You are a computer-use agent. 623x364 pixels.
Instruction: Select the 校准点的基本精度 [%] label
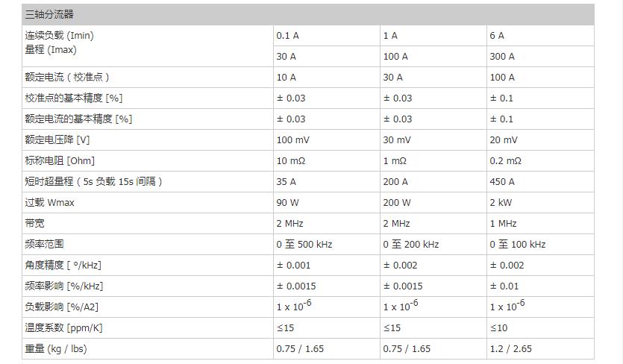coord(72,98)
